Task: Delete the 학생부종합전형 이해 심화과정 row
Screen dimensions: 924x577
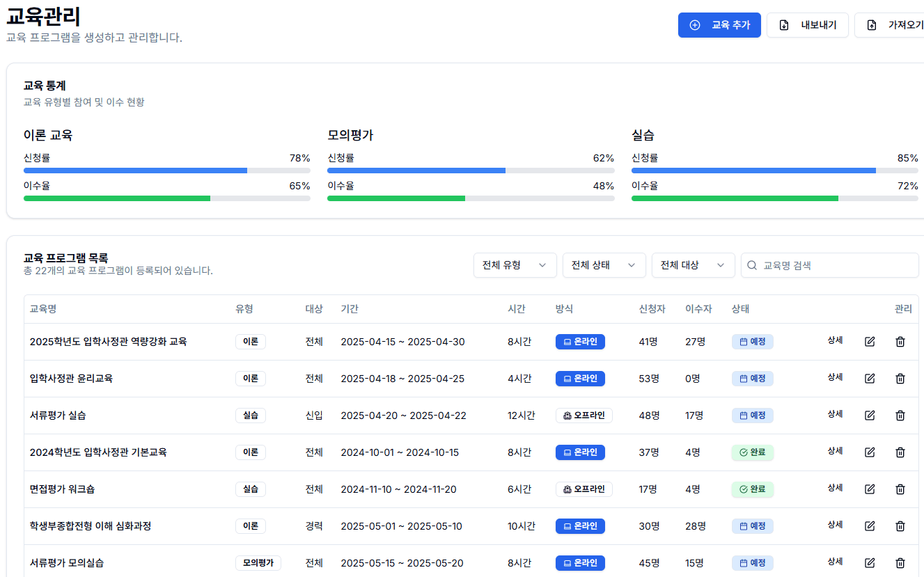Action: (900, 526)
